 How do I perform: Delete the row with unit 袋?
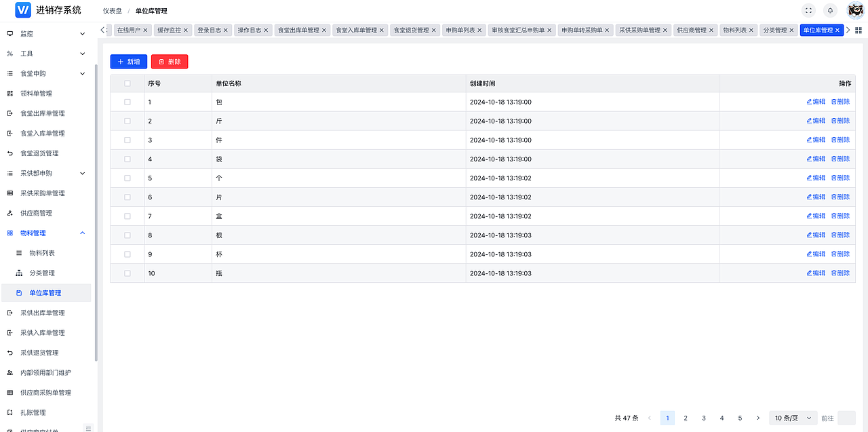pyautogui.click(x=840, y=159)
